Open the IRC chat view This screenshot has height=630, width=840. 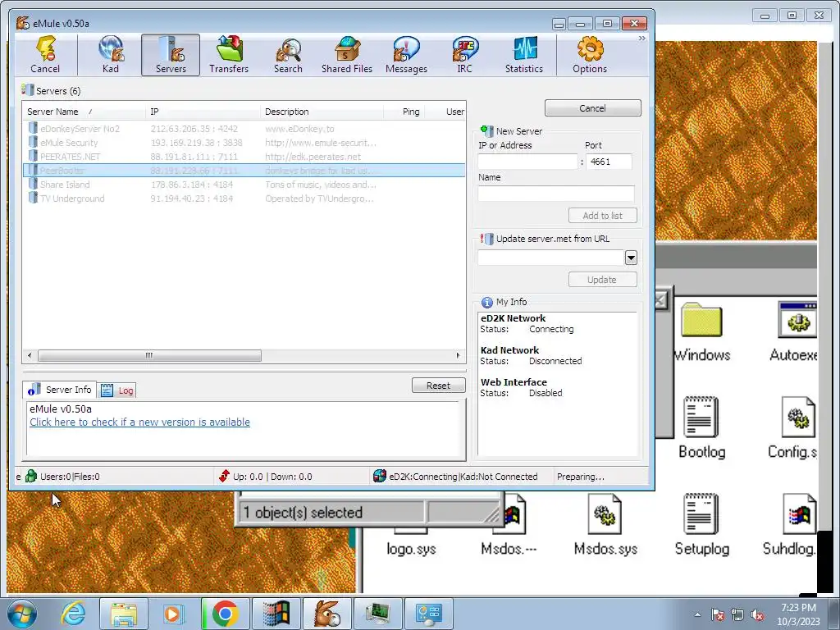[464, 55]
